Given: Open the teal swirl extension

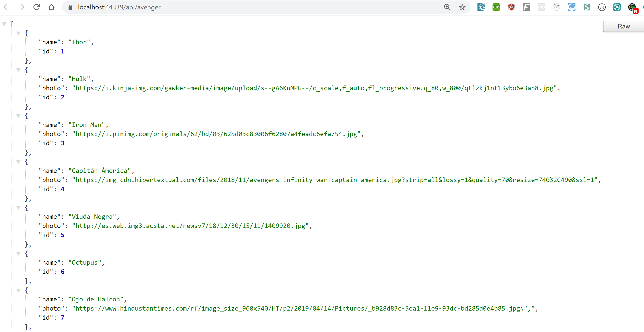Looking at the screenshot, I should pos(481,7).
